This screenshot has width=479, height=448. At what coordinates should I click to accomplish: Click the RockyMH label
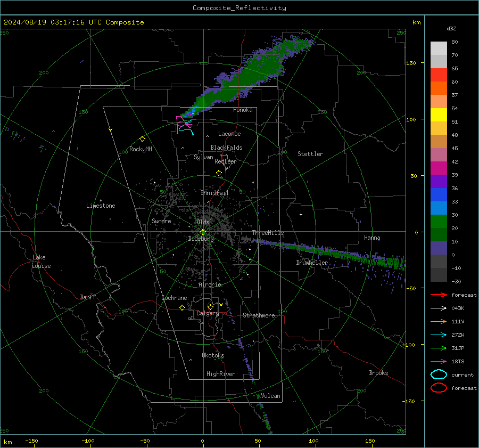141,149
